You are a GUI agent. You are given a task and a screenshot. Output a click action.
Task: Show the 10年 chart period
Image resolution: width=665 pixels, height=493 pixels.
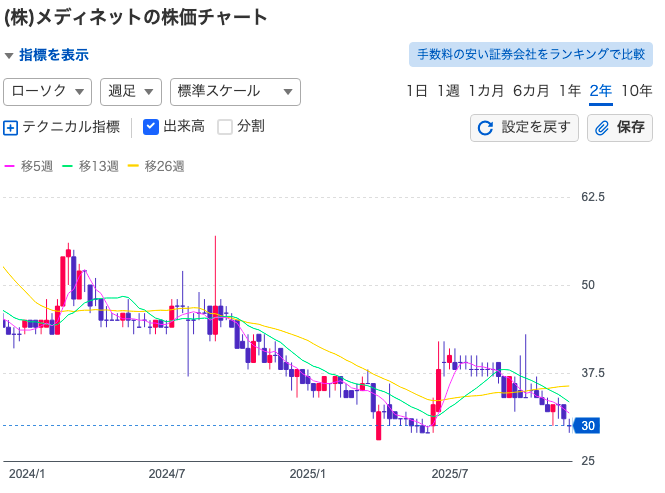pyautogui.click(x=637, y=91)
